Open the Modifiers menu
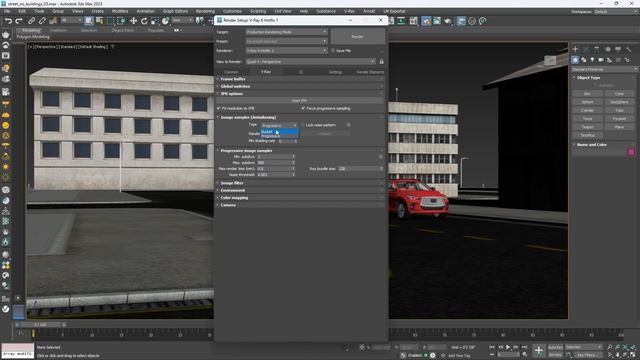Screen dimensions: 640x360 click(120, 11)
